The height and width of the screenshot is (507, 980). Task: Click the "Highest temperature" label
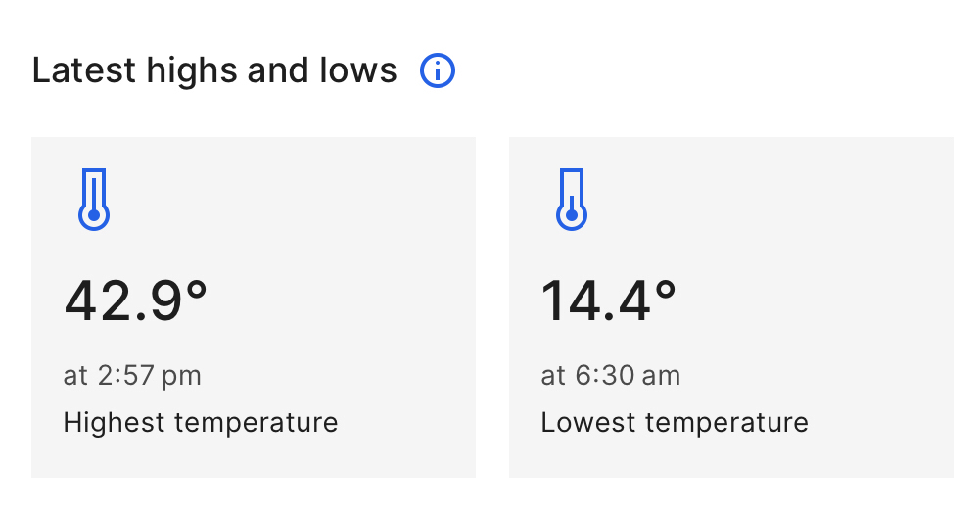[201, 423]
